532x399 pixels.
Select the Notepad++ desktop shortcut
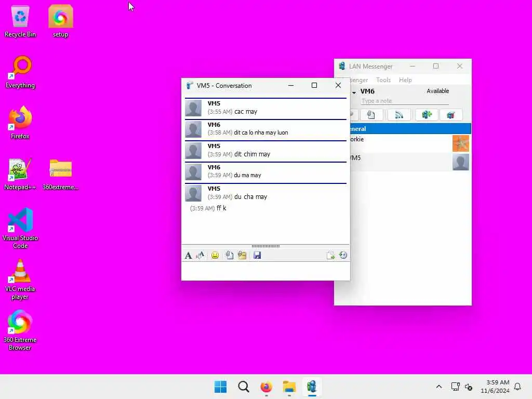point(20,174)
